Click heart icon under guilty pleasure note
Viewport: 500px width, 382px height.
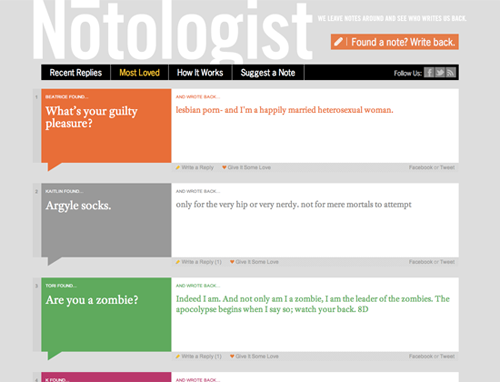(x=224, y=167)
